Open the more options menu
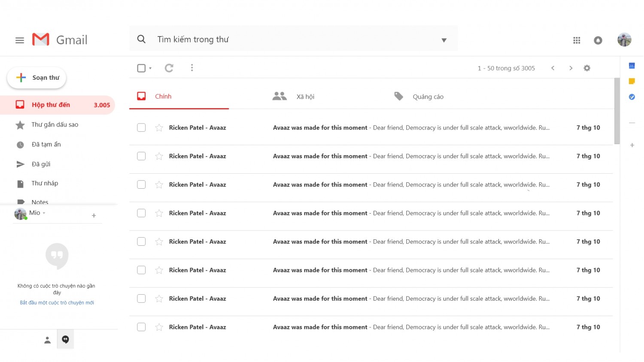Viewport: 644px width, 362px height. pyautogui.click(x=192, y=68)
